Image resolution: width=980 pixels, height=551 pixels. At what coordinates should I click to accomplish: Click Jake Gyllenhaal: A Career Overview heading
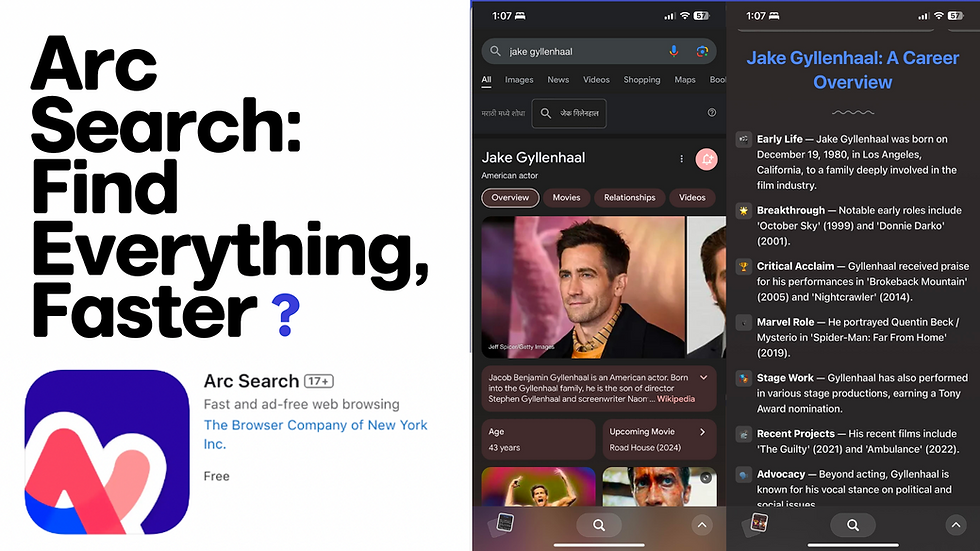tap(852, 70)
